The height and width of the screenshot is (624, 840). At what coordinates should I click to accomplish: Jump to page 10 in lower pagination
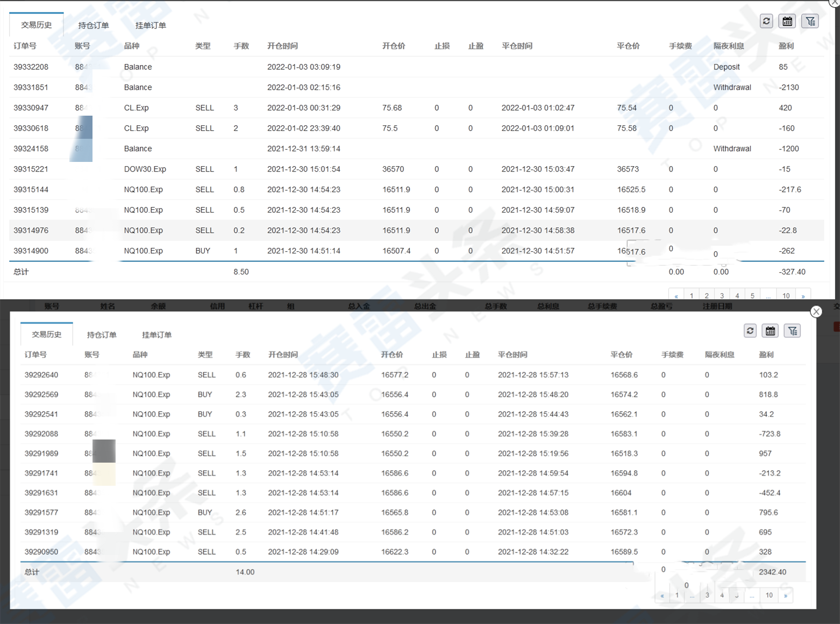click(x=769, y=595)
